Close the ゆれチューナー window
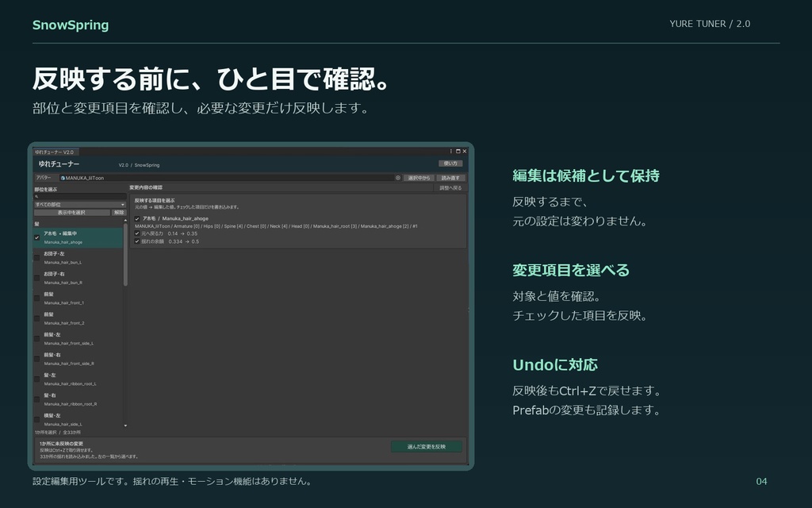 (x=465, y=152)
